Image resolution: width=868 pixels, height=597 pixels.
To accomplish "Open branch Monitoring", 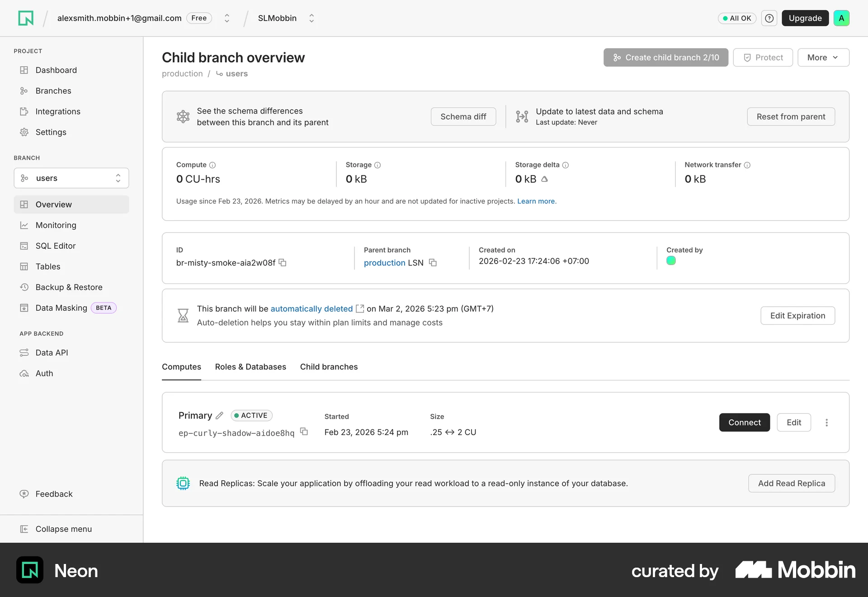I will (x=71, y=225).
